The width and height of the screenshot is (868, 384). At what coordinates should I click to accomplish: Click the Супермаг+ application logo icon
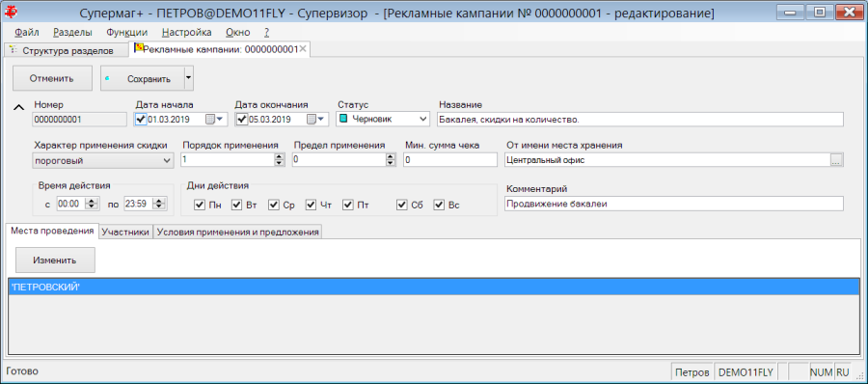coord(11,13)
